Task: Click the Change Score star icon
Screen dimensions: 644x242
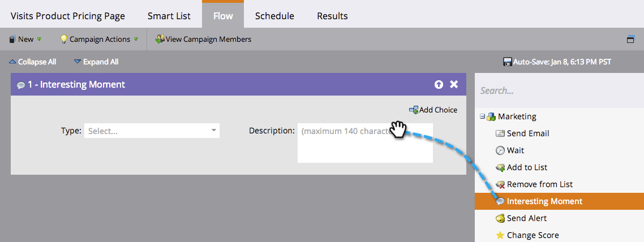Action: 500,235
